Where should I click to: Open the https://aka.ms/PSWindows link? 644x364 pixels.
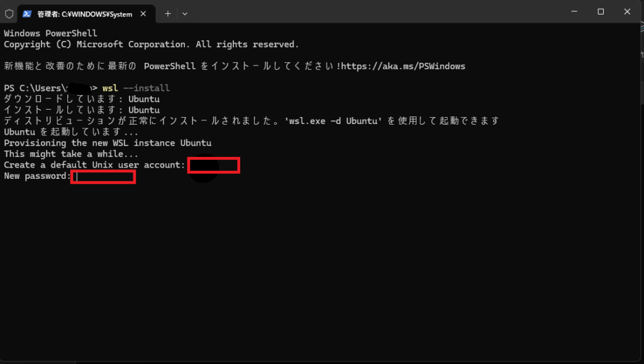click(x=403, y=66)
